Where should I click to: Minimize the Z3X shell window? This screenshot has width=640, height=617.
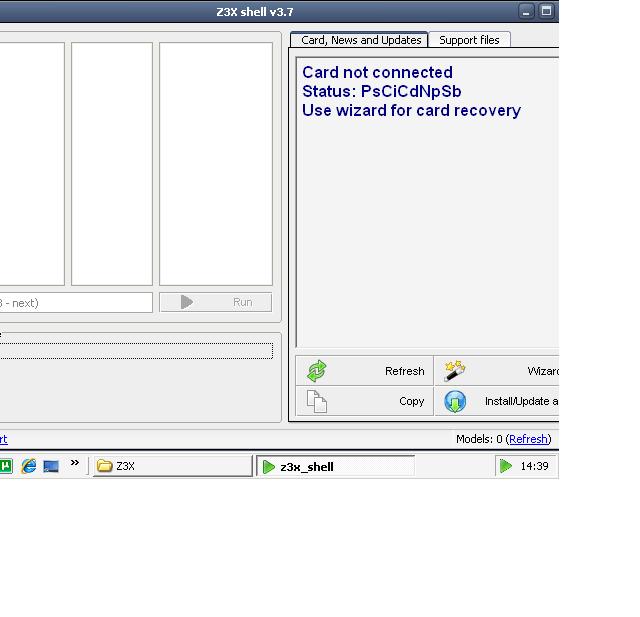click(x=526, y=11)
